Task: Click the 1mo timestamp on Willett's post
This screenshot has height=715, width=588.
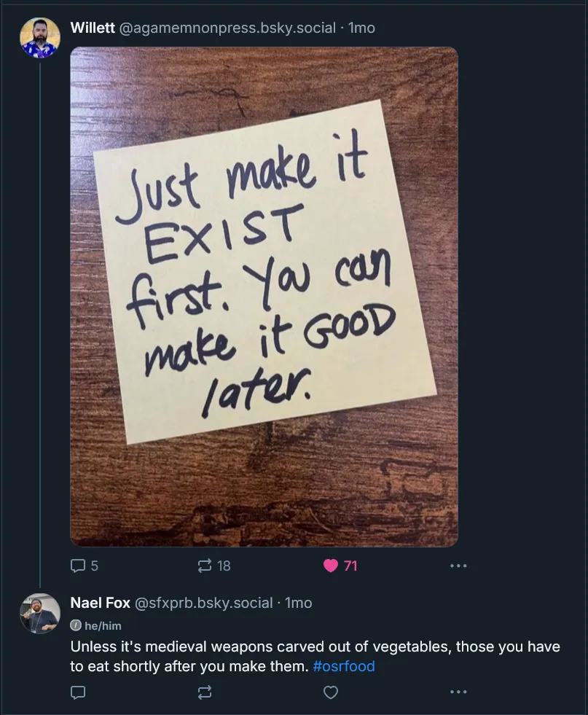Action: [361, 28]
